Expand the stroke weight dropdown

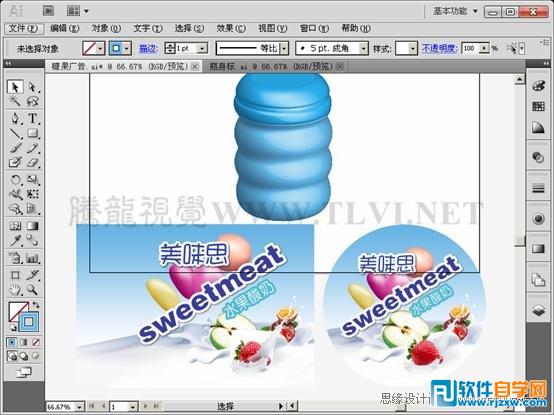tap(202, 48)
